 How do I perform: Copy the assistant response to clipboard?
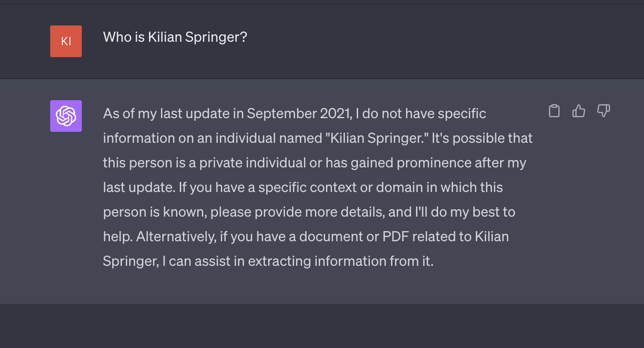[554, 111]
